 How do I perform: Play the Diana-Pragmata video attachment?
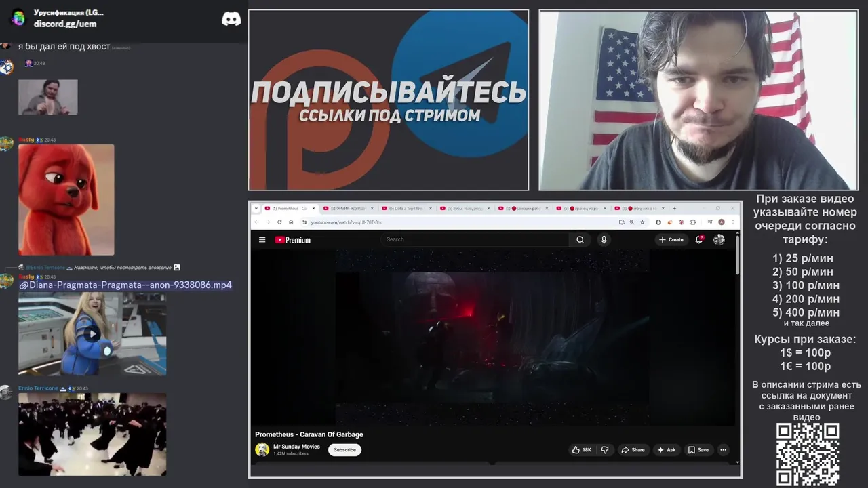93,333
